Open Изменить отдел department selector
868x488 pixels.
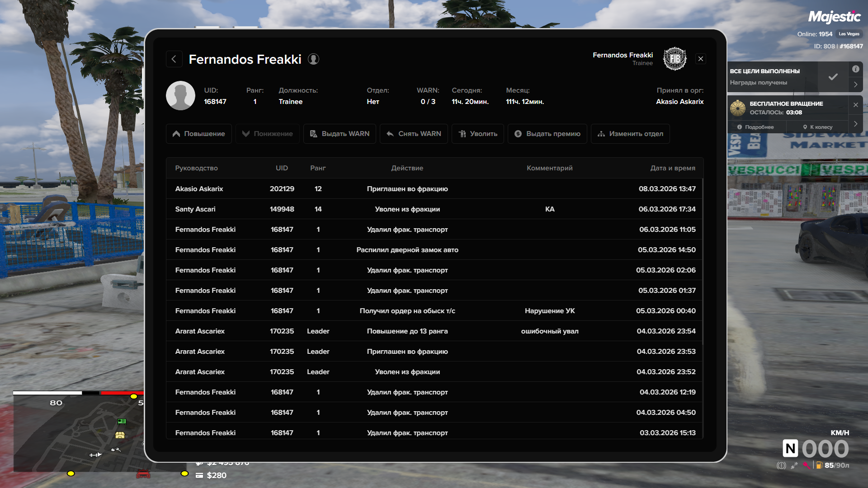point(630,134)
